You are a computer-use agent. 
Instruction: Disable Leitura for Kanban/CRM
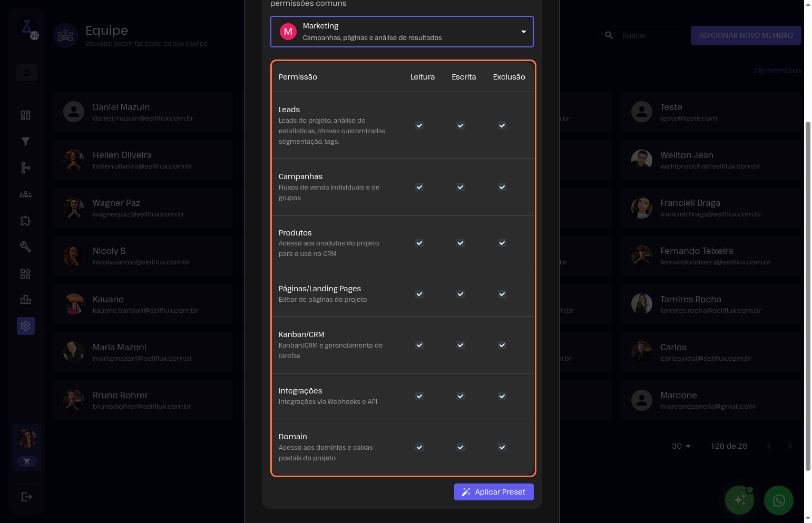419,345
